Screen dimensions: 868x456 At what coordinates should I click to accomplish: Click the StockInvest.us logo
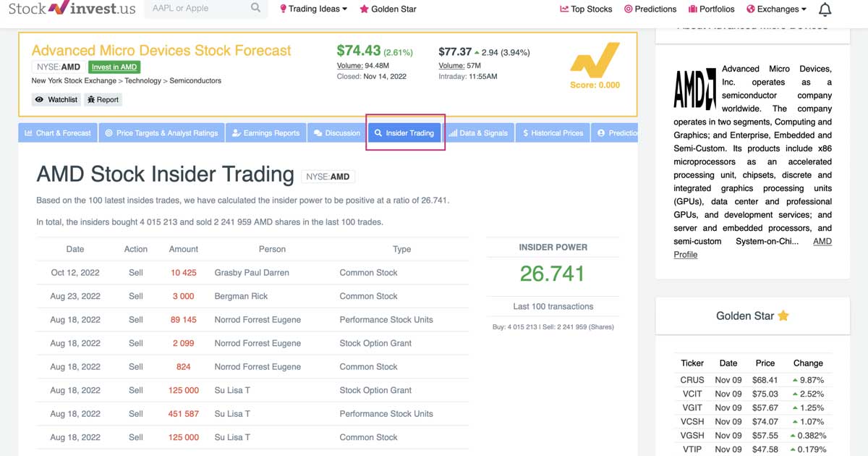click(x=72, y=9)
